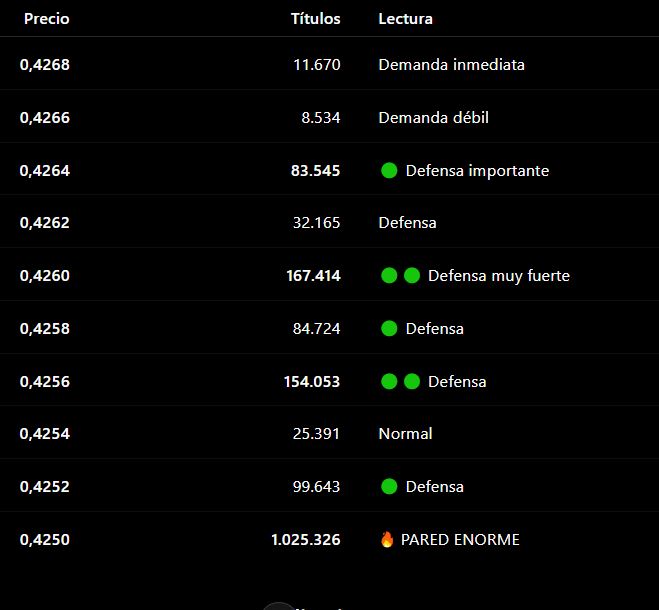Click the first green dot at Defensa muy fuerte
Viewport: 659px width, 610px height.
click(x=389, y=275)
